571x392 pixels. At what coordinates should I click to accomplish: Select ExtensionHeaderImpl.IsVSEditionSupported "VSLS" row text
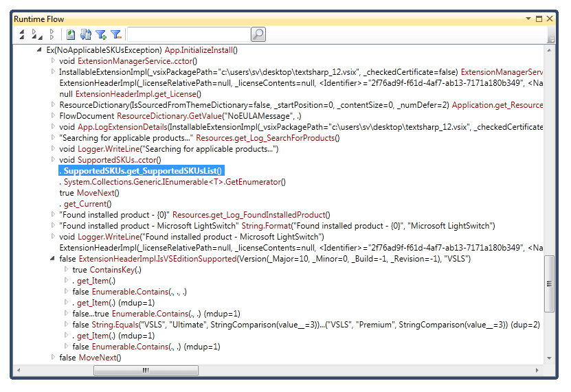pyautogui.click(x=265, y=259)
